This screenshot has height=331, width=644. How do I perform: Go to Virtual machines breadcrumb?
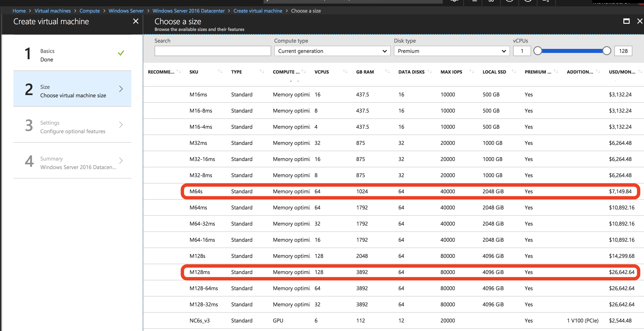52,11
